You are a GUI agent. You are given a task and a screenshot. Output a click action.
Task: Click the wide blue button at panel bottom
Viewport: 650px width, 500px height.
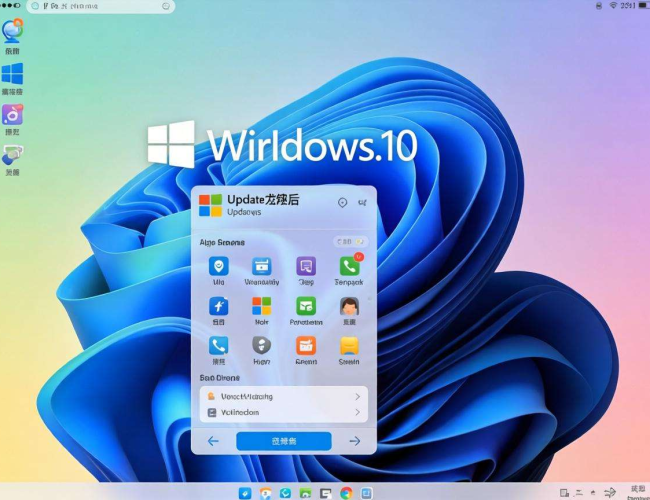pyautogui.click(x=284, y=441)
